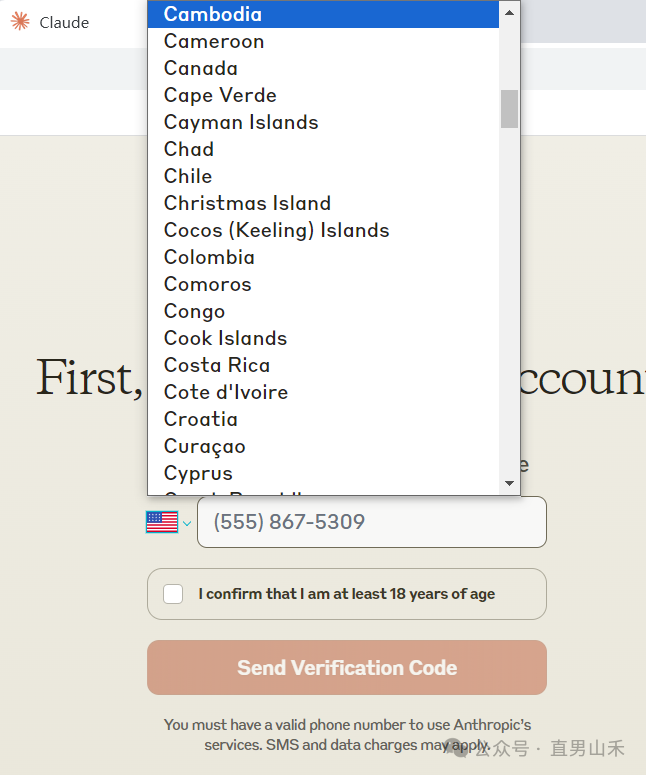The width and height of the screenshot is (646, 775).
Task: Click the phone number input field
Action: (x=372, y=522)
